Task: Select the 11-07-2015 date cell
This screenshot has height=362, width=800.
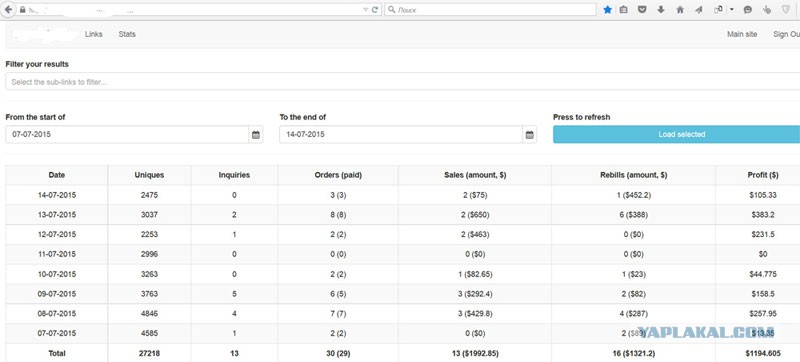Action: tap(57, 254)
